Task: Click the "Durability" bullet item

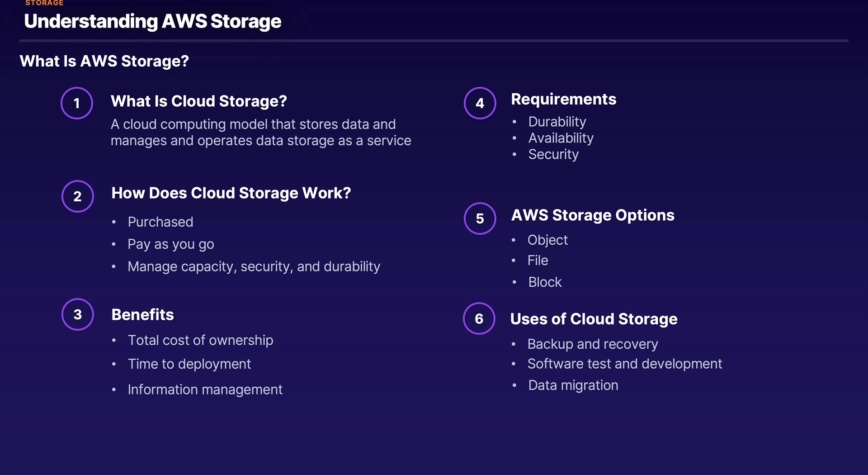Action: (x=557, y=122)
